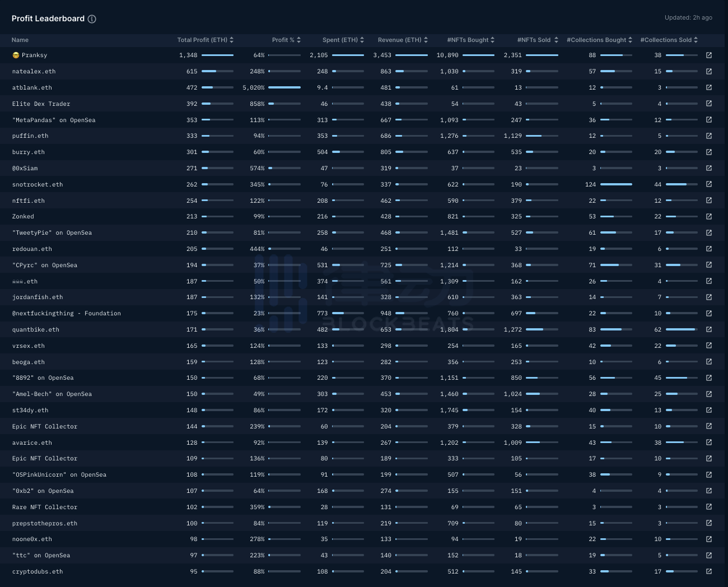This screenshot has width=728, height=587.
Task: Click the burry.eth trader name
Action: point(29,152)
